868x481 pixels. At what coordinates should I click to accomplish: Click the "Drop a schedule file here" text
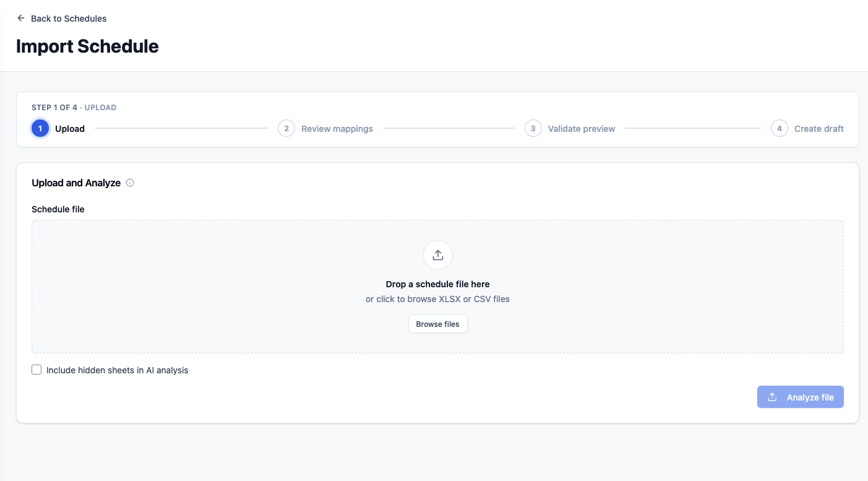(438, 284)
